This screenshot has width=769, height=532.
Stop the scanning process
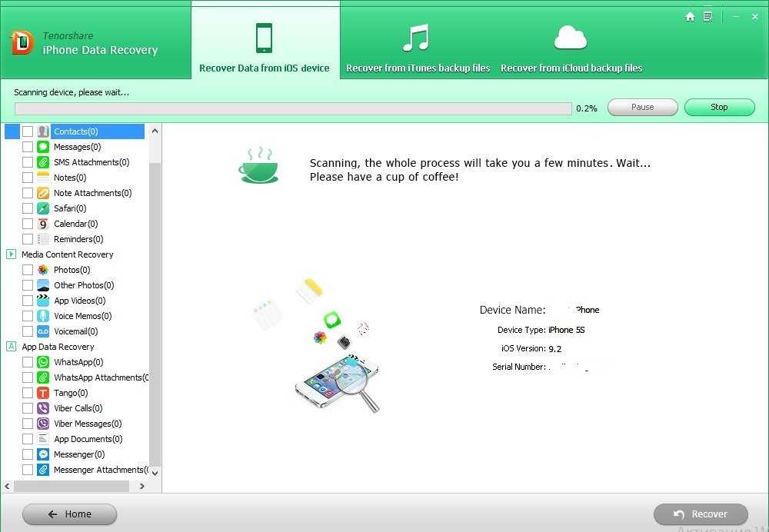coord(719,108)
